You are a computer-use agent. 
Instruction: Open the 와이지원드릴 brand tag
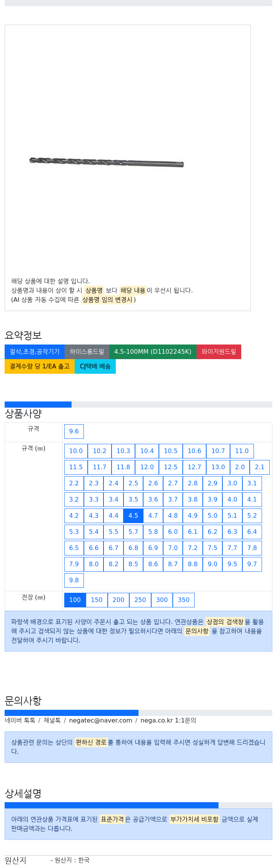219,352
